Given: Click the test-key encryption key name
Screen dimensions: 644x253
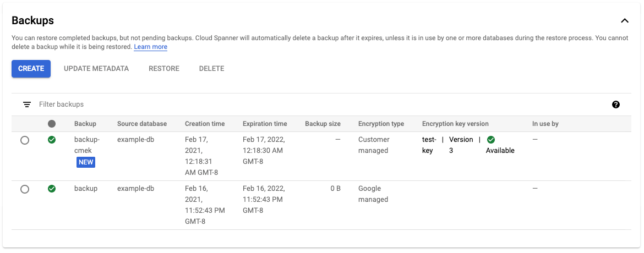Looking at the screenshot, I should [x=429, y=145].
